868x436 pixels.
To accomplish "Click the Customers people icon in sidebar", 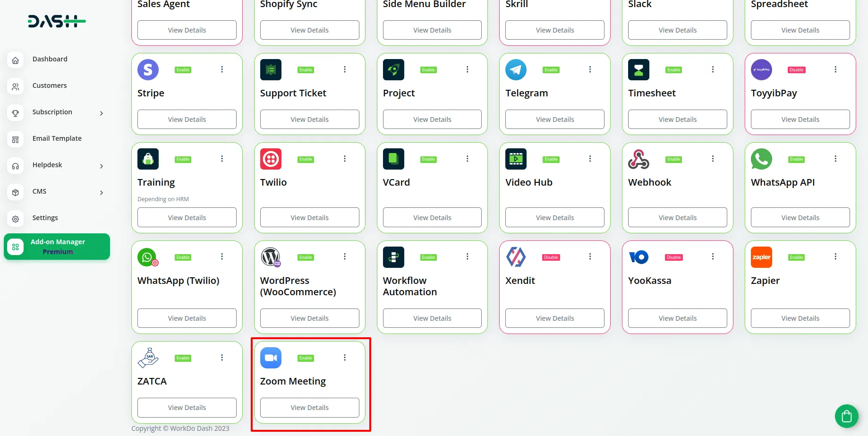I will coord(16,87).
